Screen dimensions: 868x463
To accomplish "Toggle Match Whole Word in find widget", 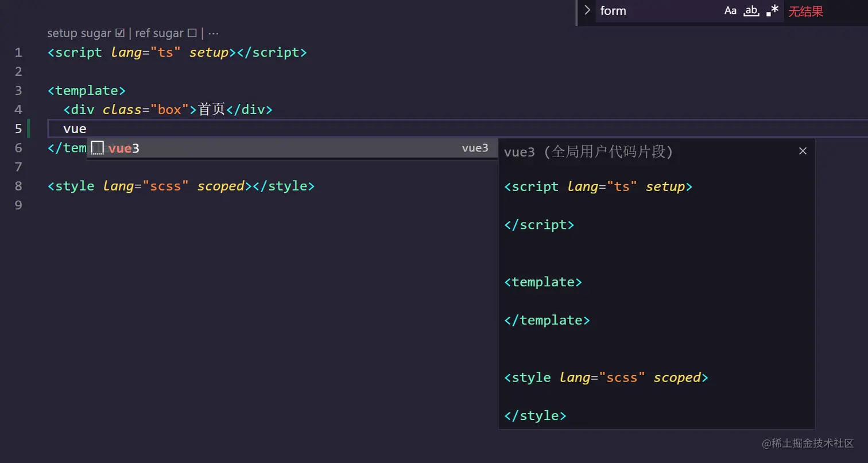I will (x=751, y=10).
